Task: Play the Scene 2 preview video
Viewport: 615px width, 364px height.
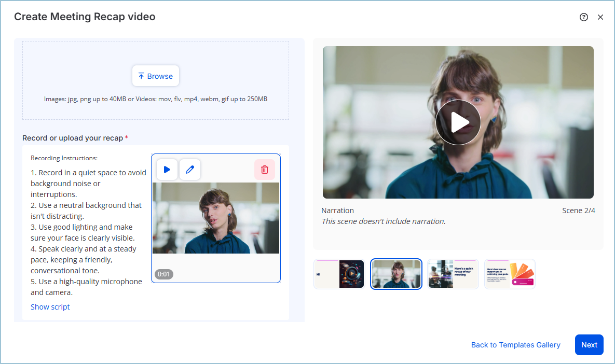Action: pos(458,122)
